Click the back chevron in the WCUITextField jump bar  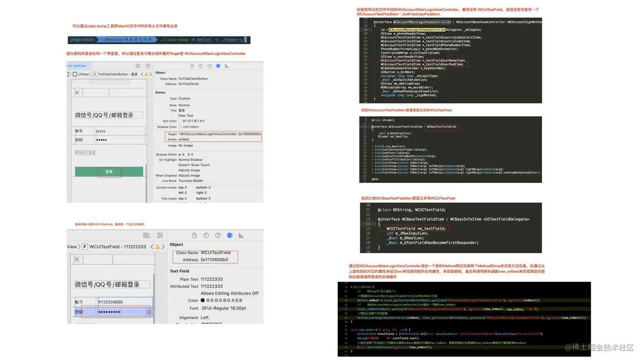[152, 247]
